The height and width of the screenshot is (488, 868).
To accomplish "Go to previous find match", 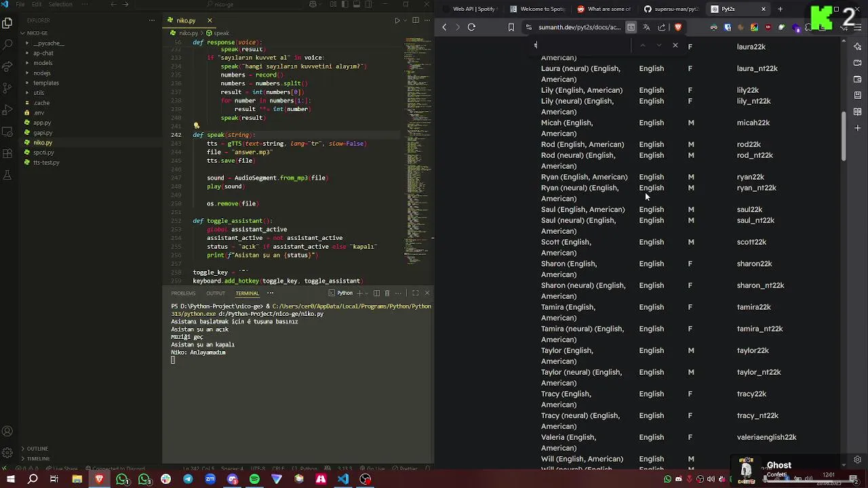I will click(642, 45).
